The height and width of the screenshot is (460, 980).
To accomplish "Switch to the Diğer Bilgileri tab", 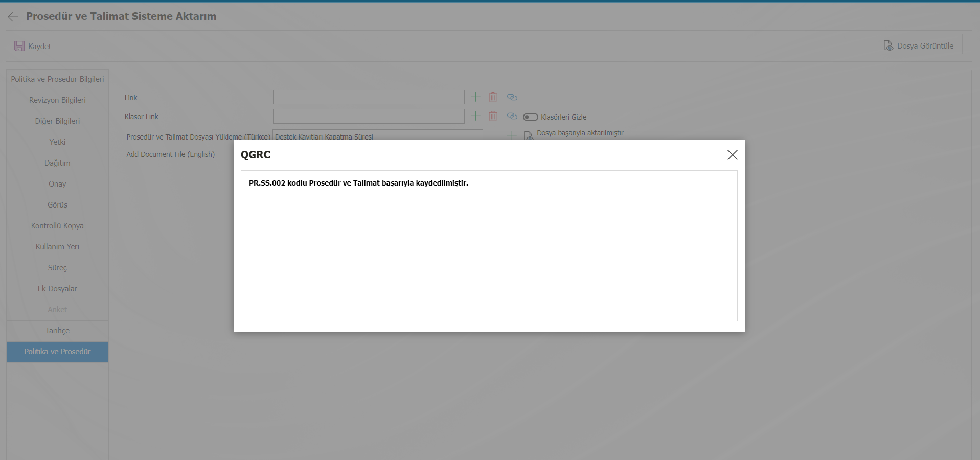I will point(57,121).
